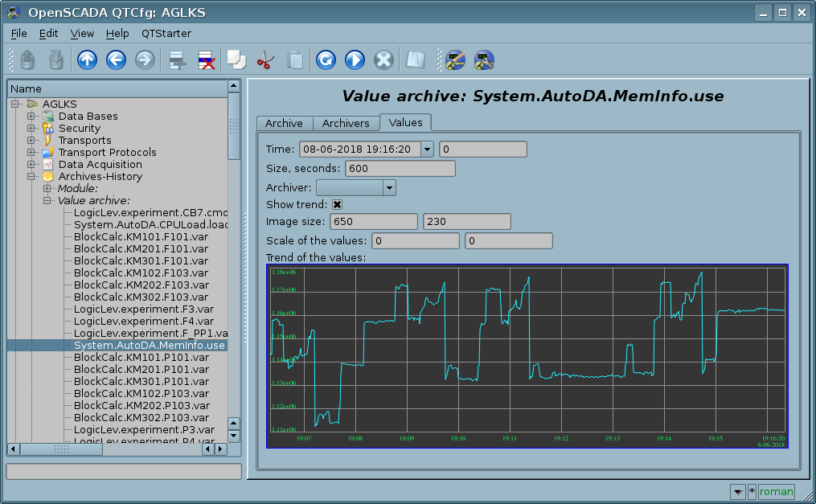Collapse the Archives-History tree node
This screenshot has width=816, height=504.
click(x=32, y=177)
